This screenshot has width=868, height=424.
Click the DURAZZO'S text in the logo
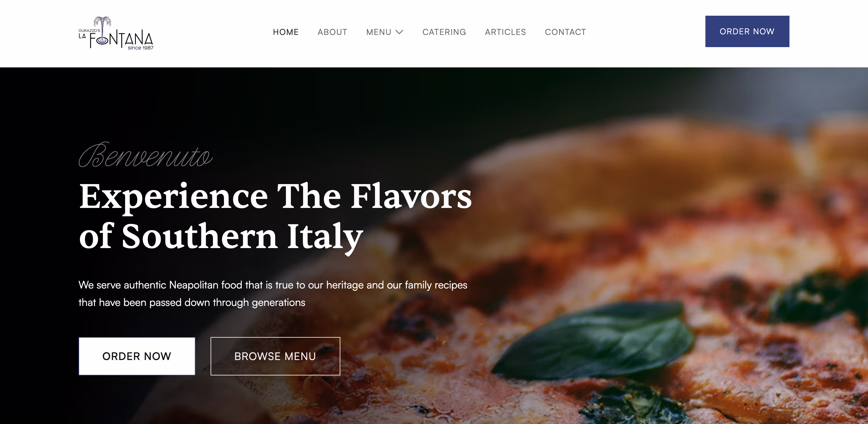[x=89, y=31]
